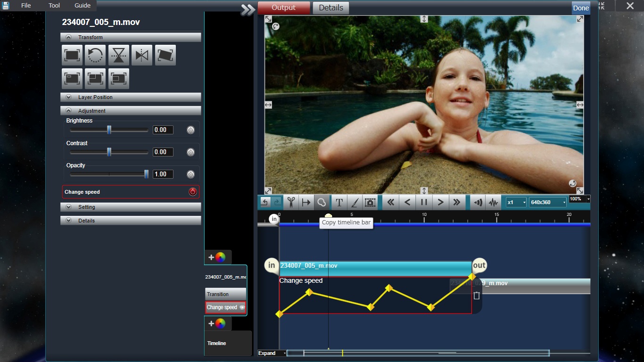The image size is (644, 362).
Task: Open the Expand dropdown below timeline
Action: pyautogui.click(x=272, y=353)
